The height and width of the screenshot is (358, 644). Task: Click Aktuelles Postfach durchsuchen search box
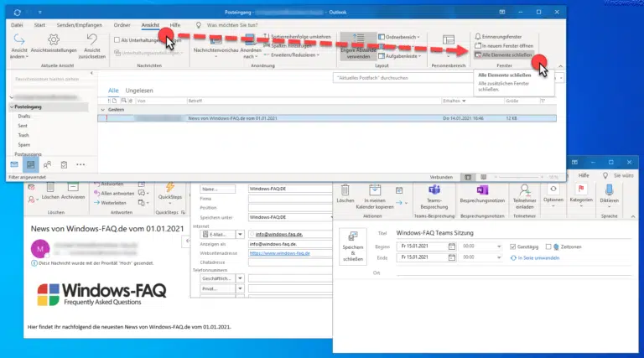tap(402, 78)
